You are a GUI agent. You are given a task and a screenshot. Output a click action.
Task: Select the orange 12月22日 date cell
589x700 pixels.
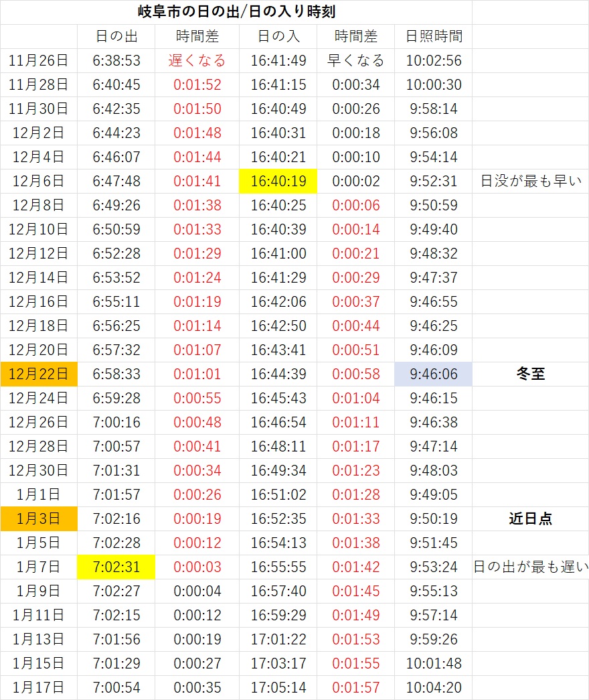pyautogui.click(x=39, y=374)
